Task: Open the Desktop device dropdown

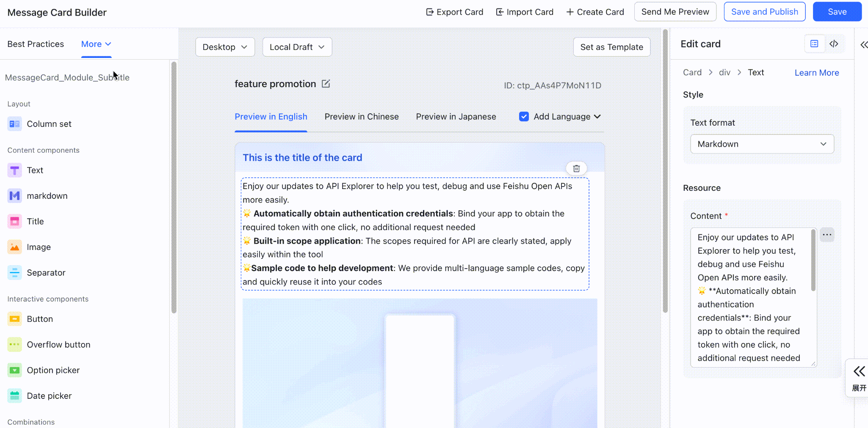Action: point(225,47)
